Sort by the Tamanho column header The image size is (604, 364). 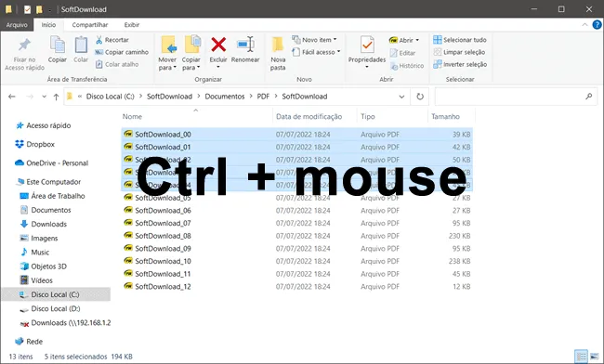tap(451, 117)
